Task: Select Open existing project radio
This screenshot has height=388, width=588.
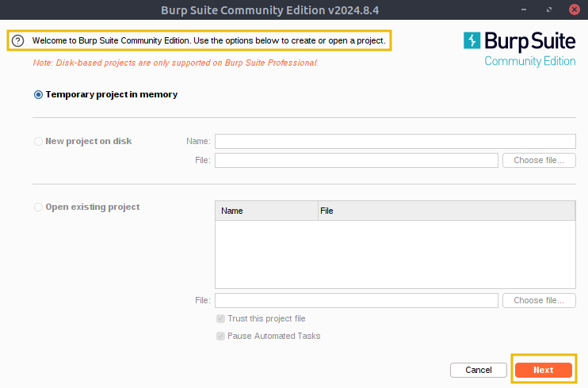Action: 38,207
